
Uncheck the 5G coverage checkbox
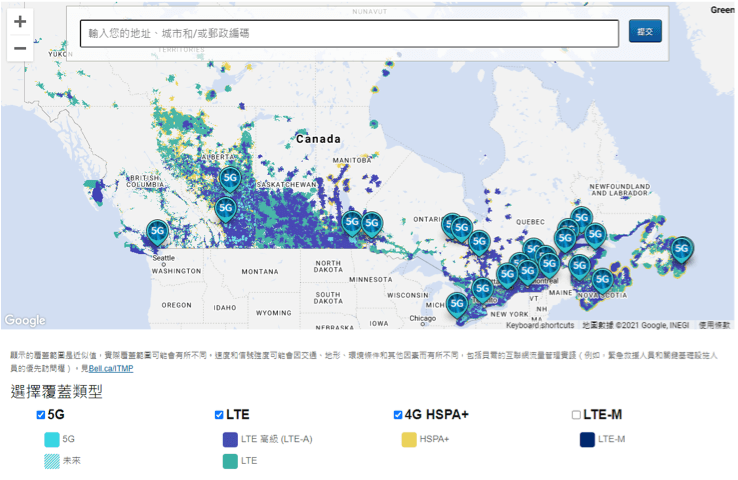(x=41, y=415)
